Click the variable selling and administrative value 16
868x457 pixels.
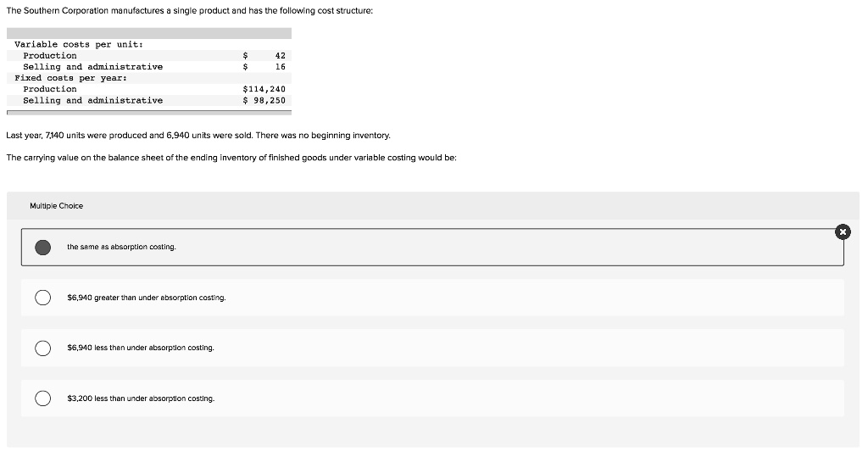click(x=280, y=66)
